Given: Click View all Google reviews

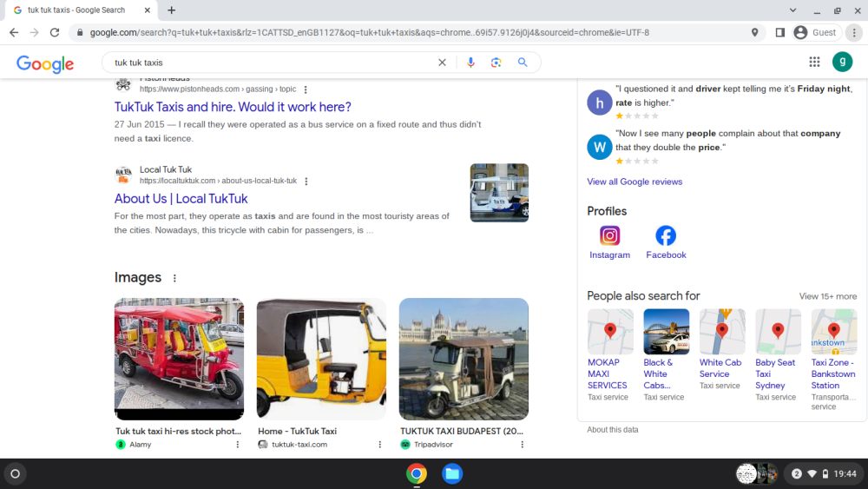Looking at the screenshot, I should [635, 182].
